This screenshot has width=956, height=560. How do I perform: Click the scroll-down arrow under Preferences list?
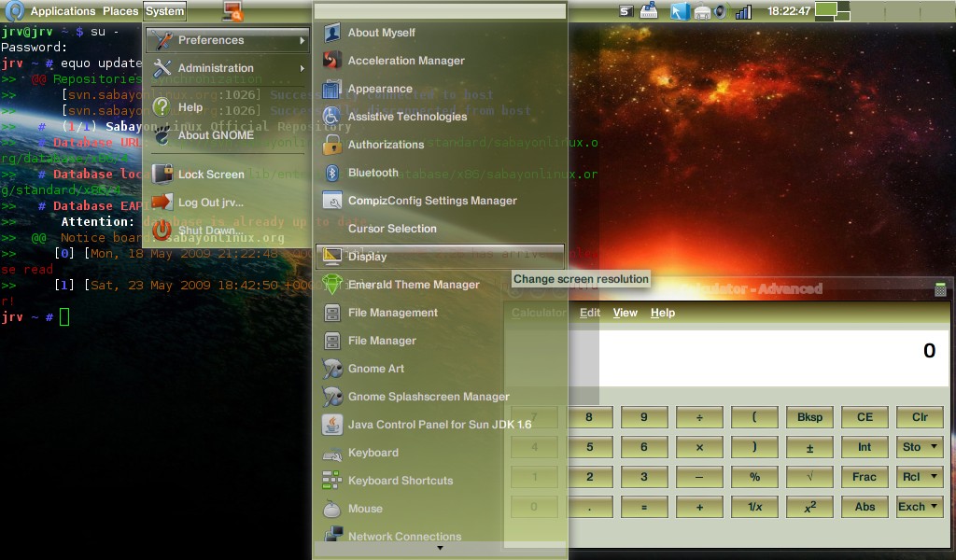click(x=441, y=549)
